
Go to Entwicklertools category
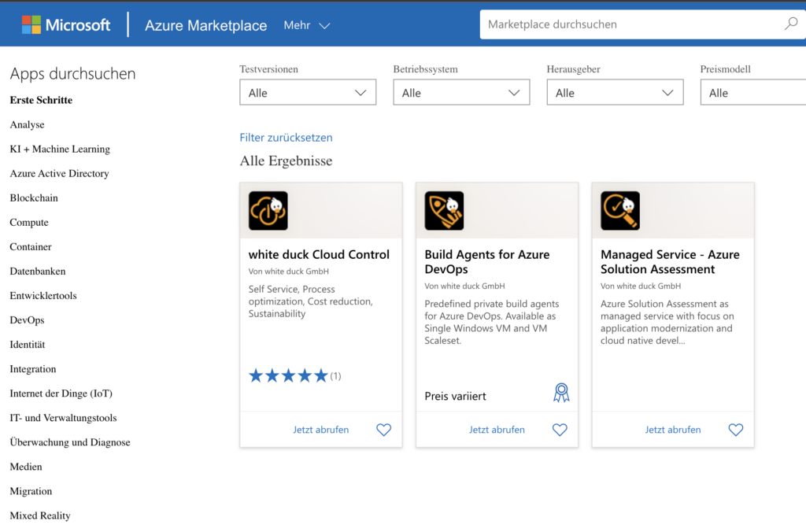tap(43, 296)
